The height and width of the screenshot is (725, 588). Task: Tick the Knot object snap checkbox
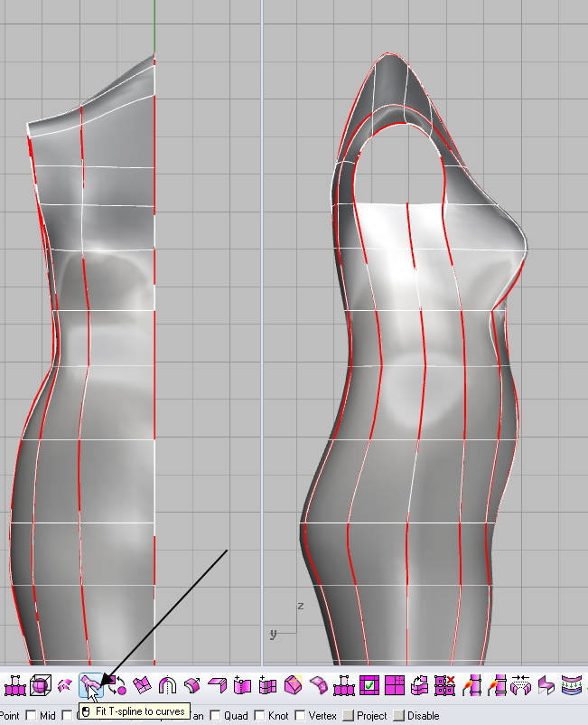[x=259, y=715]
